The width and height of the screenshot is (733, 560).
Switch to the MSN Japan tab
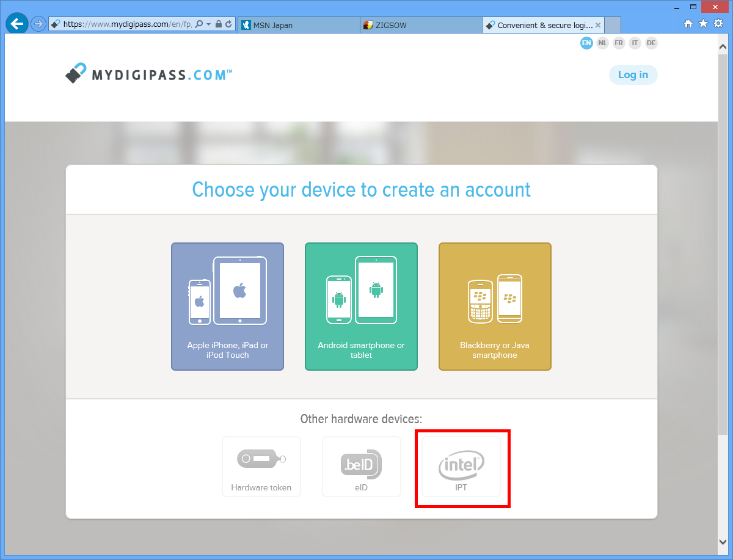coord(299,25)
